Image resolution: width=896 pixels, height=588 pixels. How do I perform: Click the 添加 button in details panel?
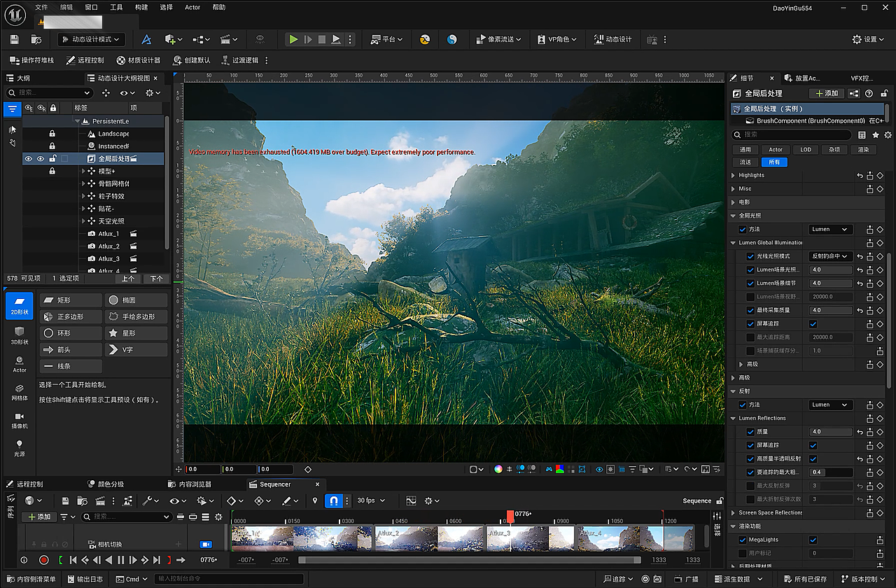(827, 93)
